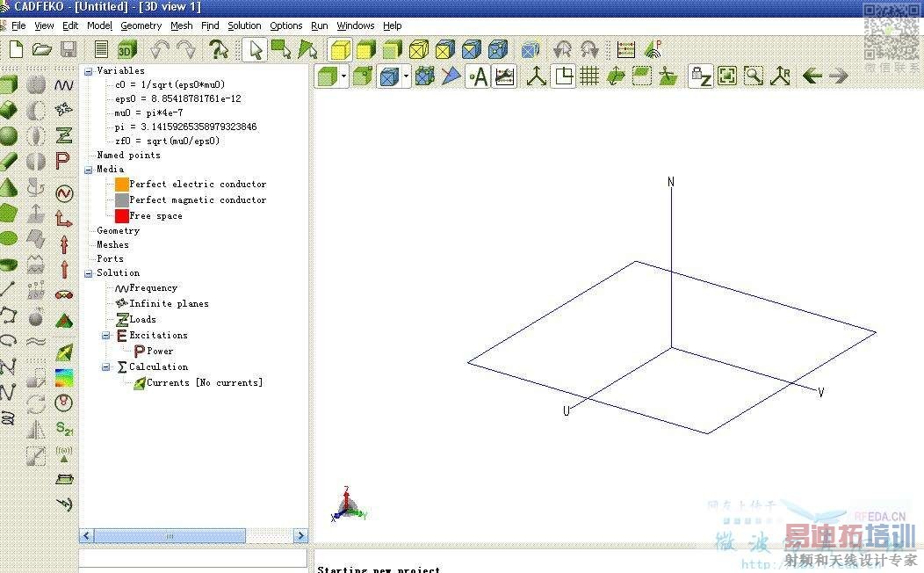Select the Loads tree item
This screenshot has height=573, width=924.
[142, 320]
